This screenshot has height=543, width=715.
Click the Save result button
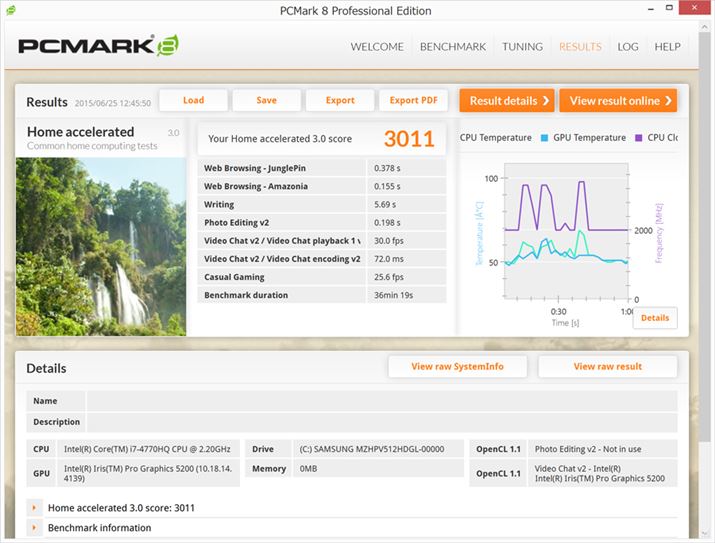(x=266, y=100)
